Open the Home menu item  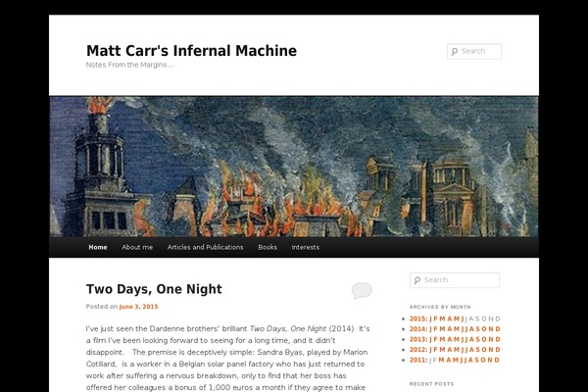coord(98,247)
